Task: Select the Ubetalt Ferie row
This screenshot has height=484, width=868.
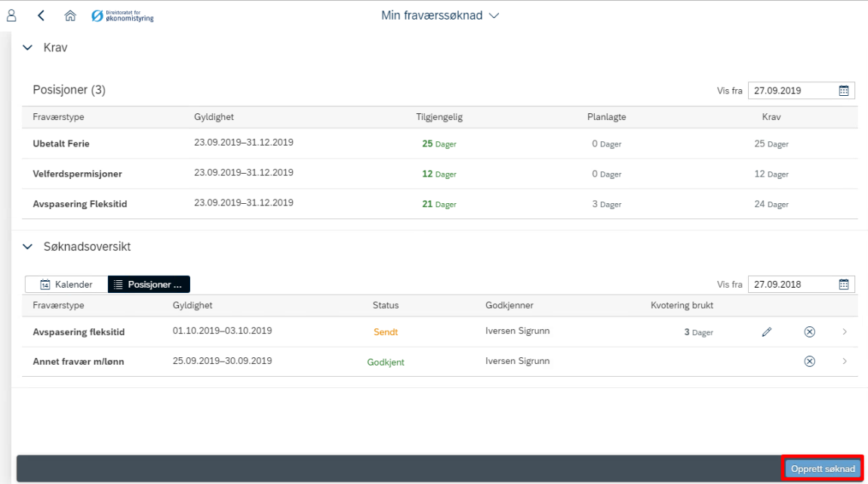Action: pyautogui.click(x=440, y=143)
